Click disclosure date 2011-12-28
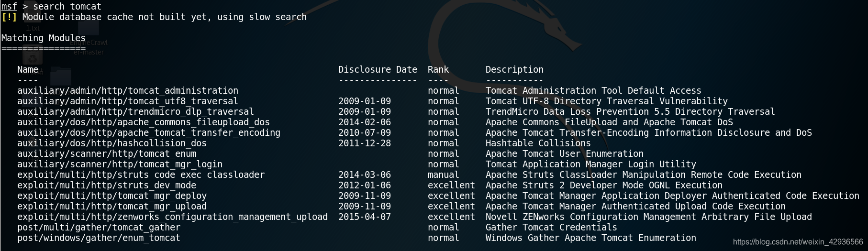 click(365, 143)
